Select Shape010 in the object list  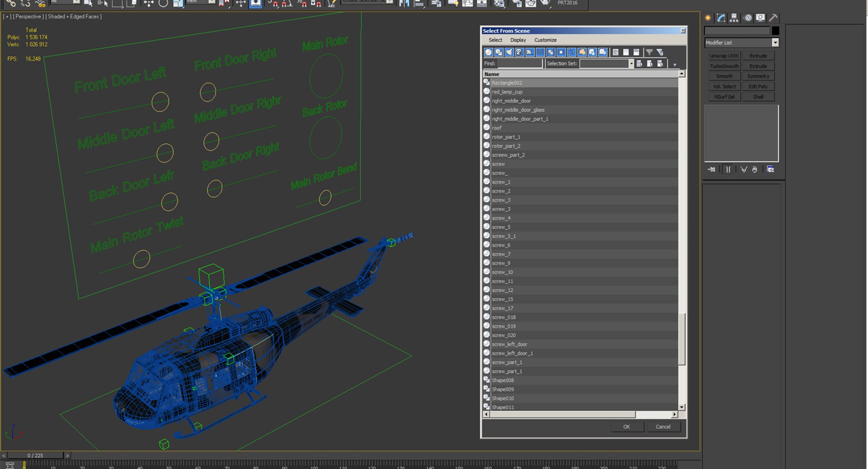coord(580,399)
